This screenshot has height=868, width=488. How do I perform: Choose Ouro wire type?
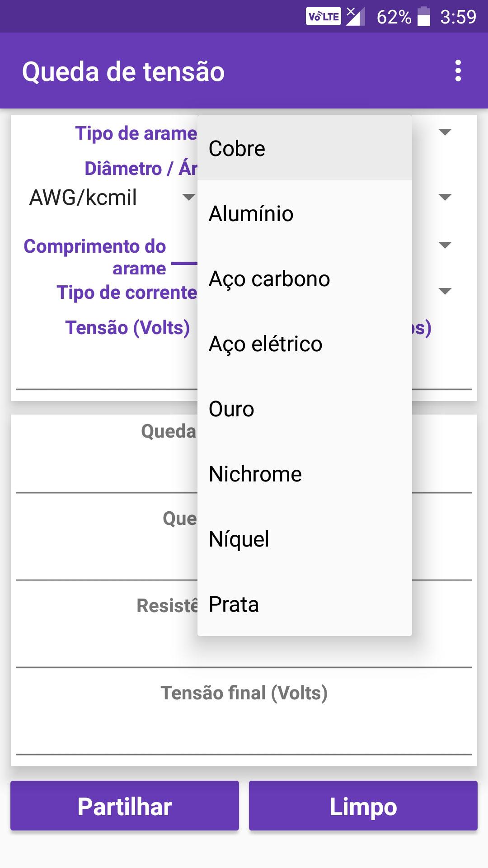(305, 409)
